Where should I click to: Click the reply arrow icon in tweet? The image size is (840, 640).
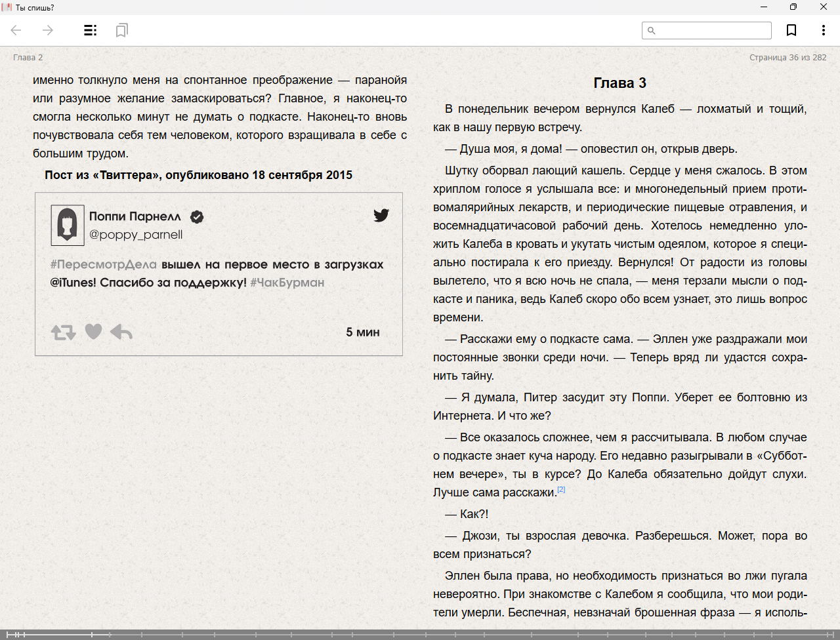[121, 332]
